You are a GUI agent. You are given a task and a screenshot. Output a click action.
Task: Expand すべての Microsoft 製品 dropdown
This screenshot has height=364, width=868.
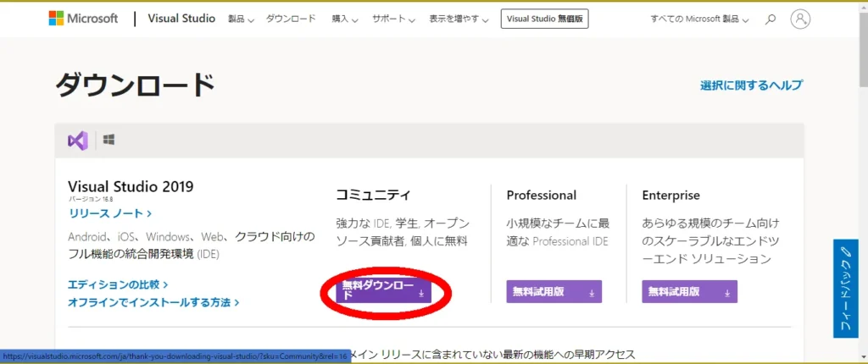699,19
